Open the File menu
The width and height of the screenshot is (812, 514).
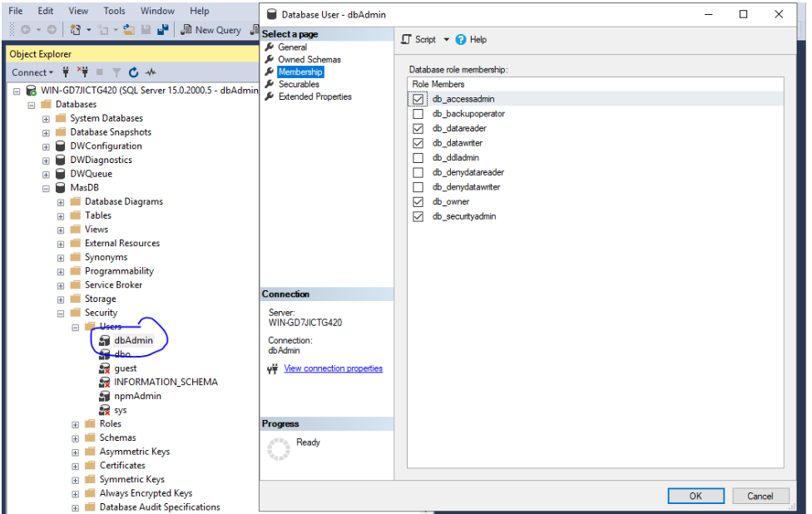[x=16, y=11]
